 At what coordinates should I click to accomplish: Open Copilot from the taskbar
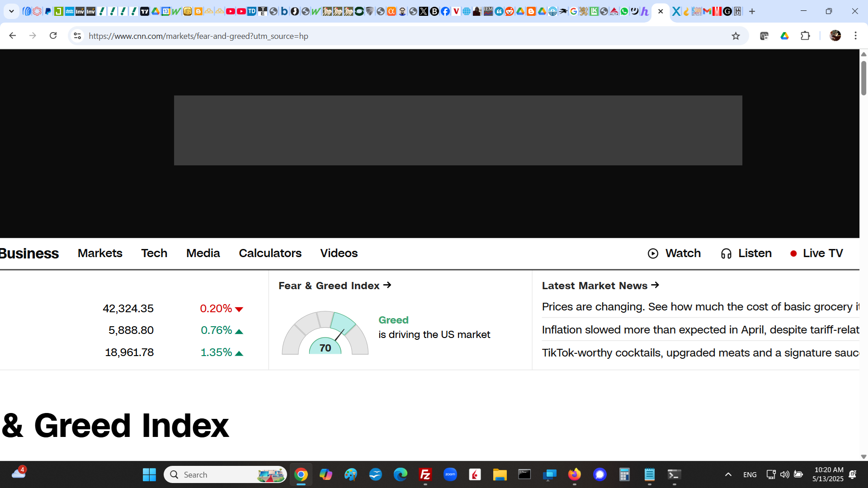click(325, 474)
